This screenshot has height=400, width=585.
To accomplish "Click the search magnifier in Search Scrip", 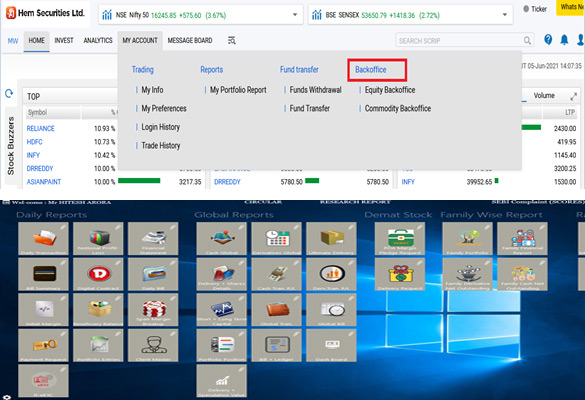I will point(527,40).
